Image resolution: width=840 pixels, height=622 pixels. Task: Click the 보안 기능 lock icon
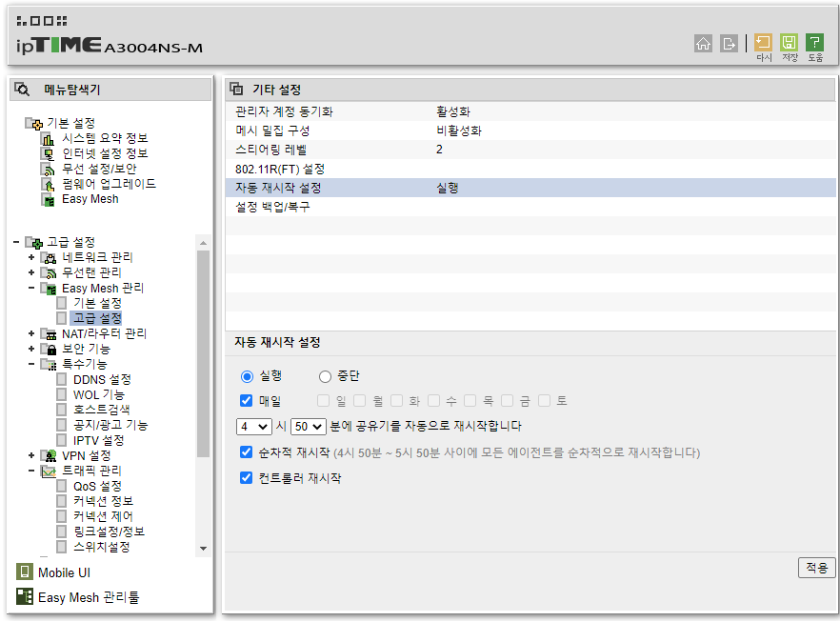pos(49,350)
